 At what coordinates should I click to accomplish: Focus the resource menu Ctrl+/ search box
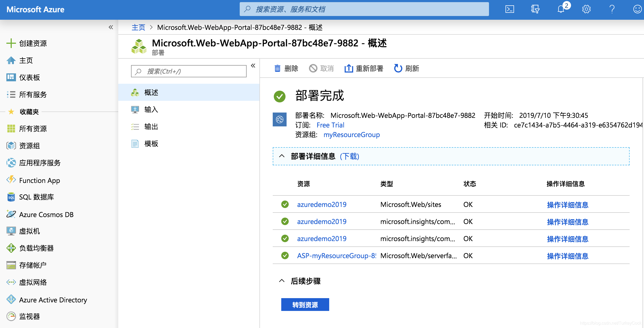click(x=189, y=71)
